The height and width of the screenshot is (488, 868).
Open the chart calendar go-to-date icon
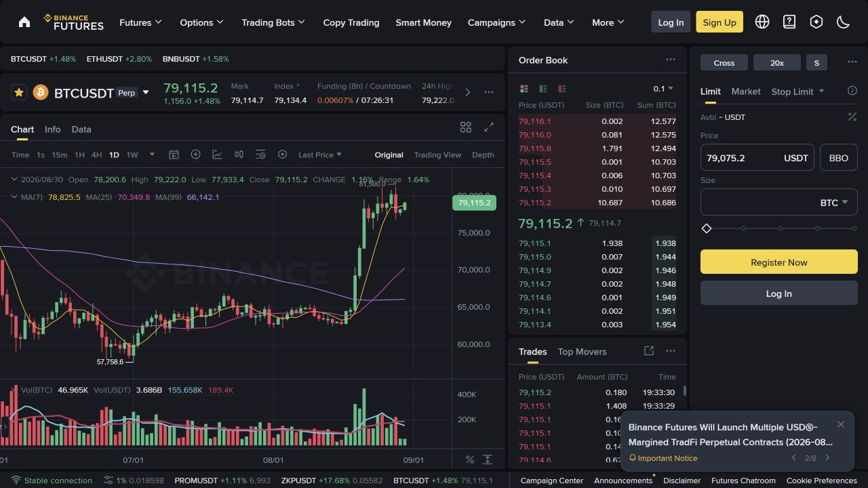[174, 155]
